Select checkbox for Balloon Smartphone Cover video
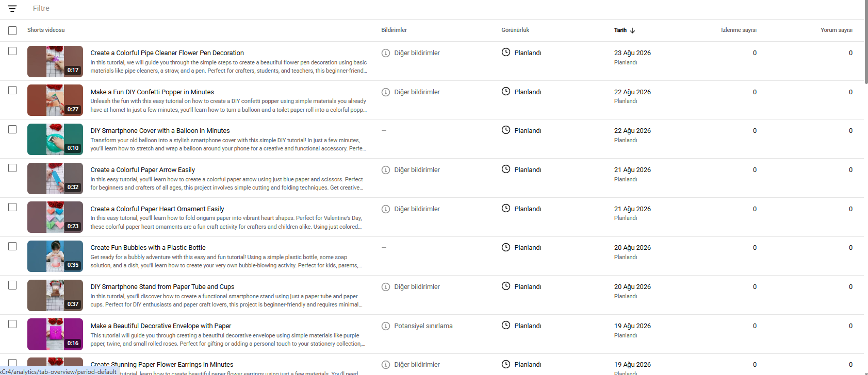868x375 pixels. (x=12, y=129)
